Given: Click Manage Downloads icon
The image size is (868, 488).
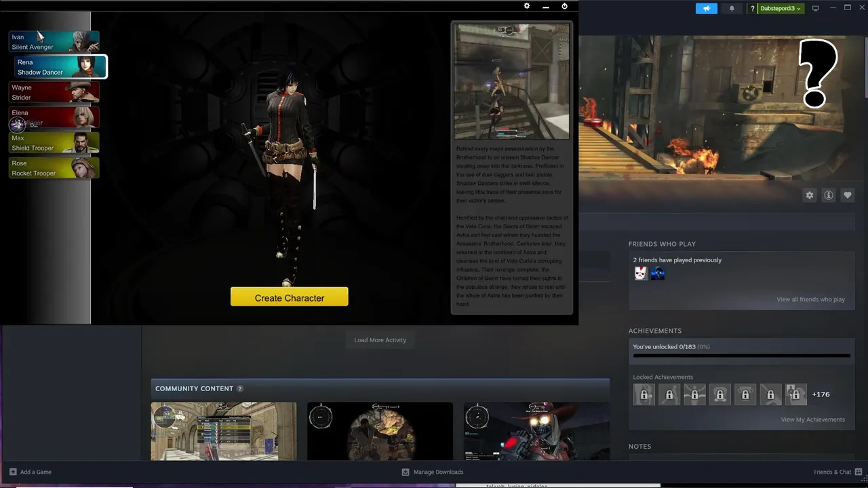Looking at the screenshot, I should point(406,472).
